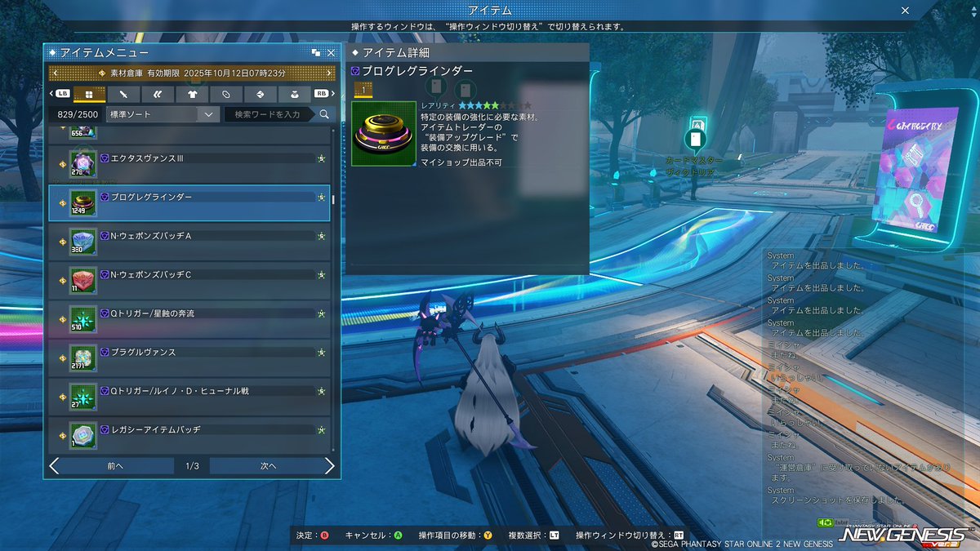The height and width of the screenshot is (551, 980).
Task: Click the RB next-category indicator
Action: click(323, 94)
